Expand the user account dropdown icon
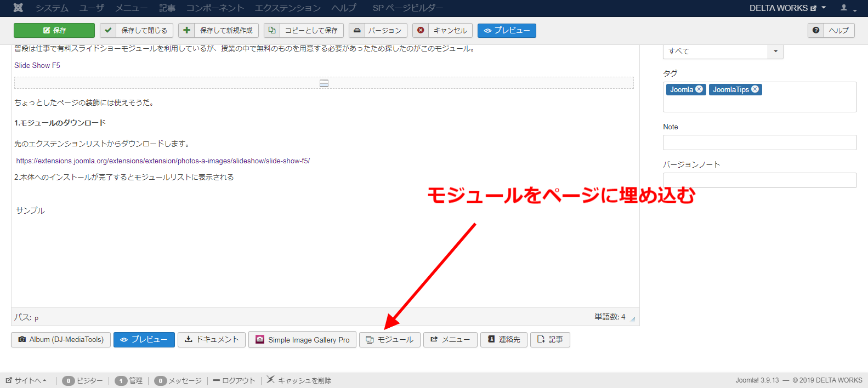 pos(848,8)
